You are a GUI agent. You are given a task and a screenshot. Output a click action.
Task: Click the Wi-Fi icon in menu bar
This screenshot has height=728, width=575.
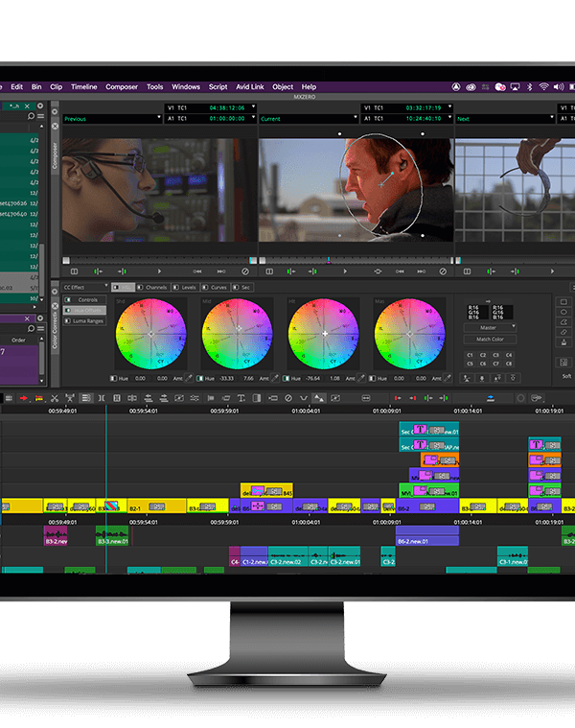(543, 87)
